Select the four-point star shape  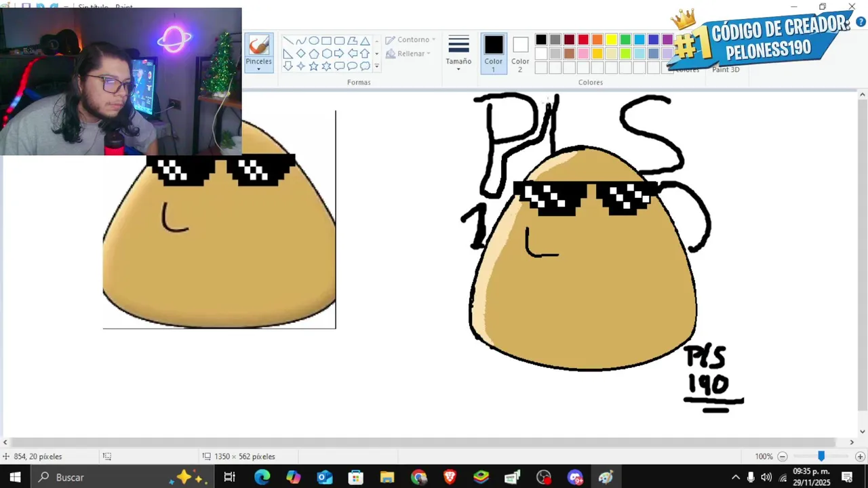click(x=300, y=66)
